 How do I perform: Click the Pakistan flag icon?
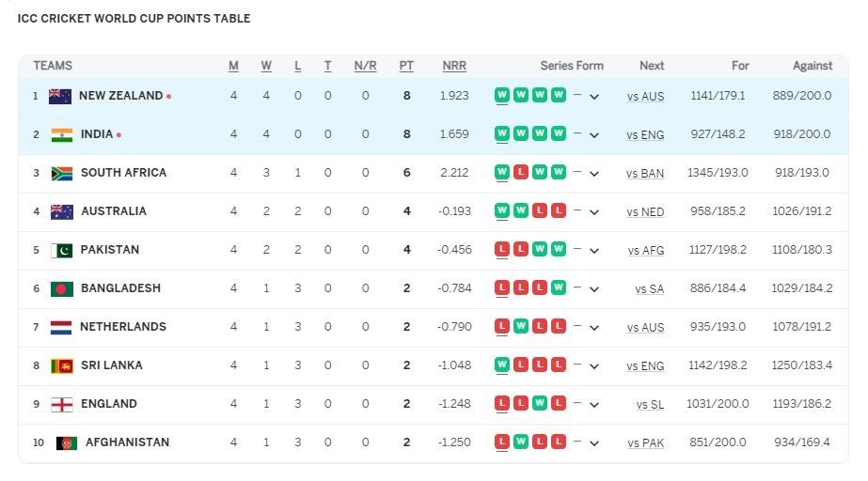tap(62, 250)
